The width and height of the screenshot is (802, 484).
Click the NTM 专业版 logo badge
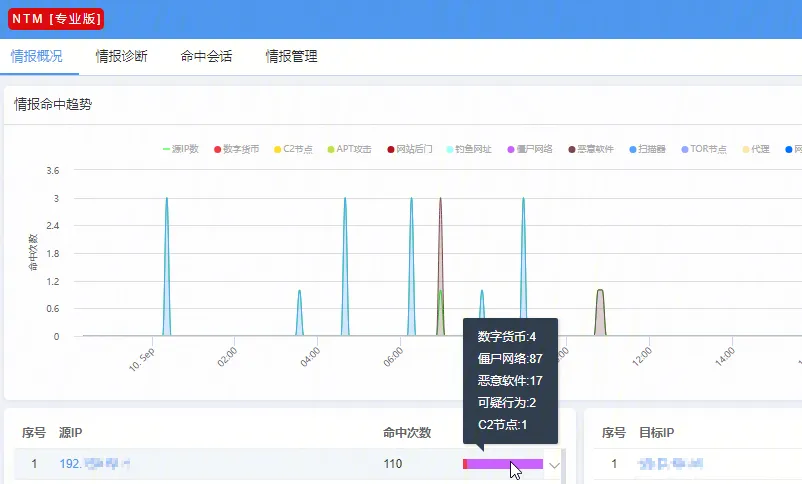(56, 19)
